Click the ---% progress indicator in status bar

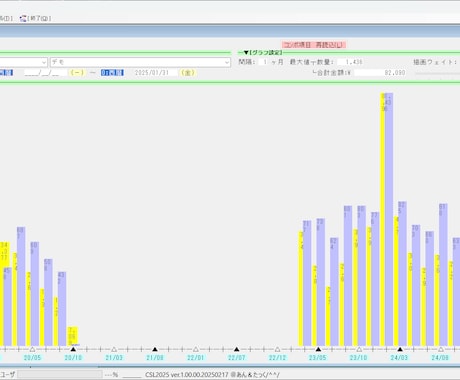coord(111,375)
